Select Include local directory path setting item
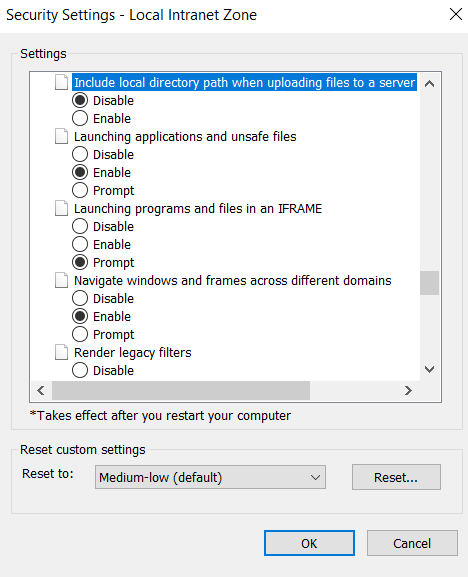This screenshot has height=577, width=468. pyautogui.click(x=245, y=82)
